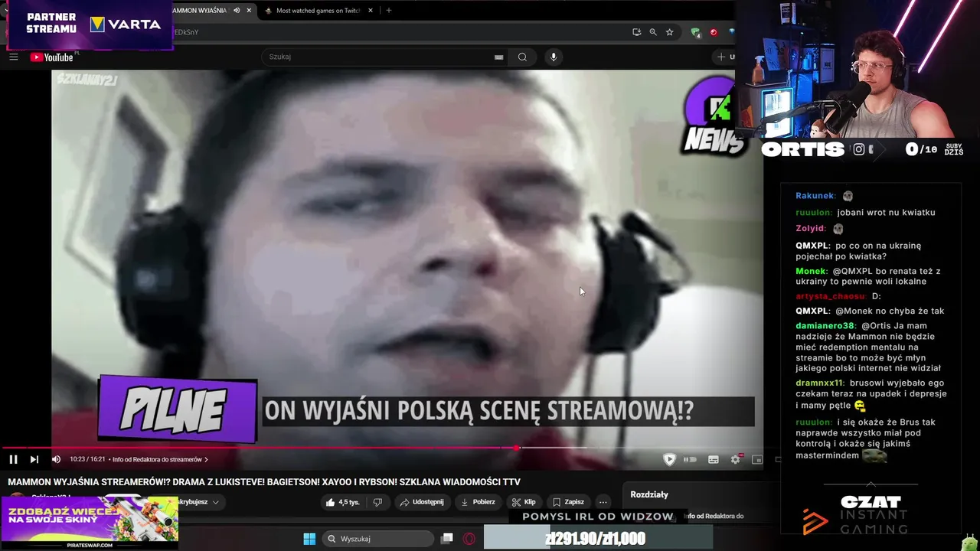Image resolution: width=980 pixels, height=551 pixels.
Task: Save video using Zapisz button
Action: coord(569,502)
